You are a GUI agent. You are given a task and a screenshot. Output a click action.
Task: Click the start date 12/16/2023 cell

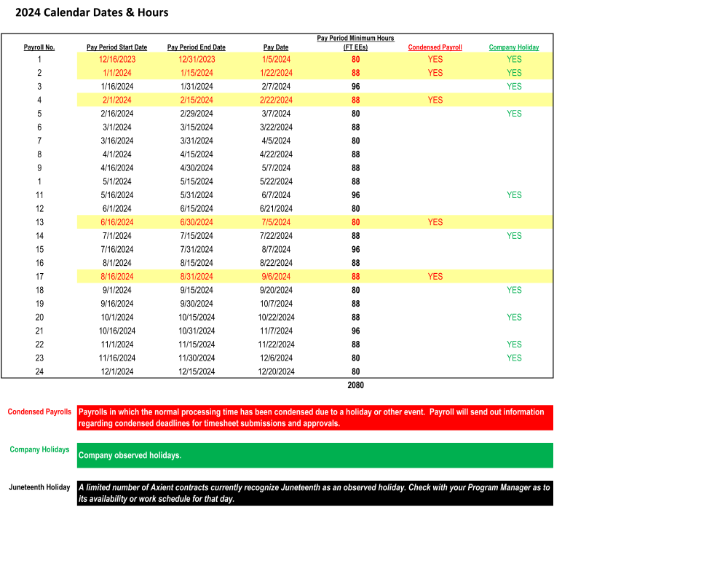click(x=116, y=59)
